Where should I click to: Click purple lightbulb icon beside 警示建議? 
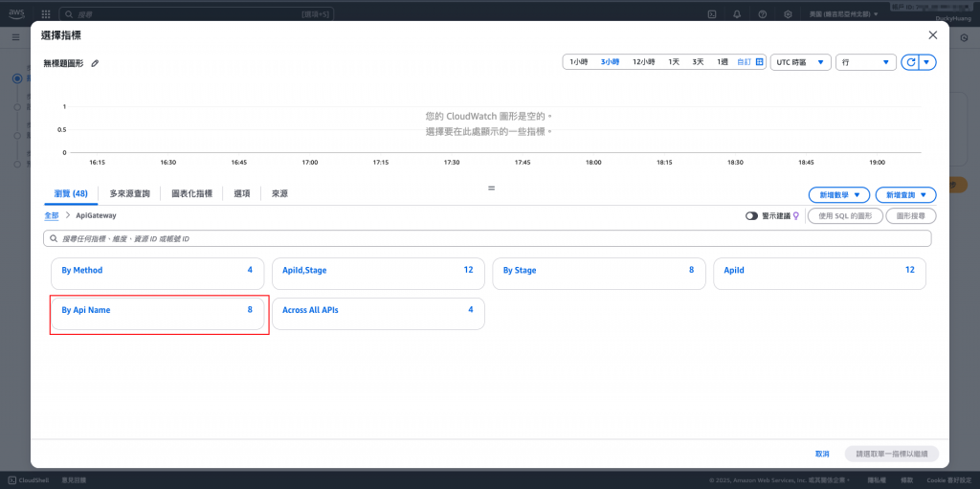click(x=795, y=215)
